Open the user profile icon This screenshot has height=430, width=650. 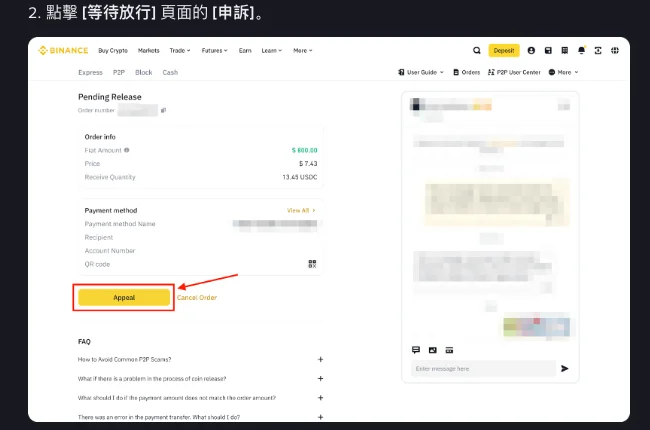pyautogui.click(x=531, y=51)
